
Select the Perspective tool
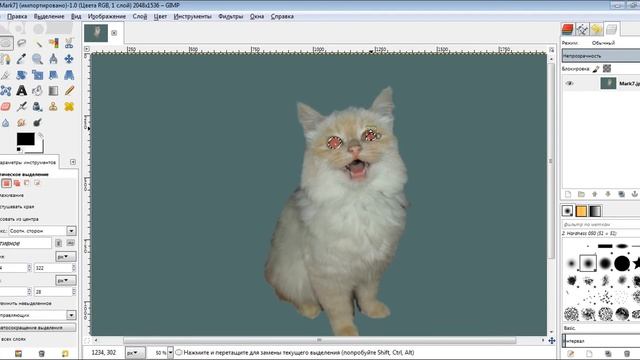coord(69,75)
